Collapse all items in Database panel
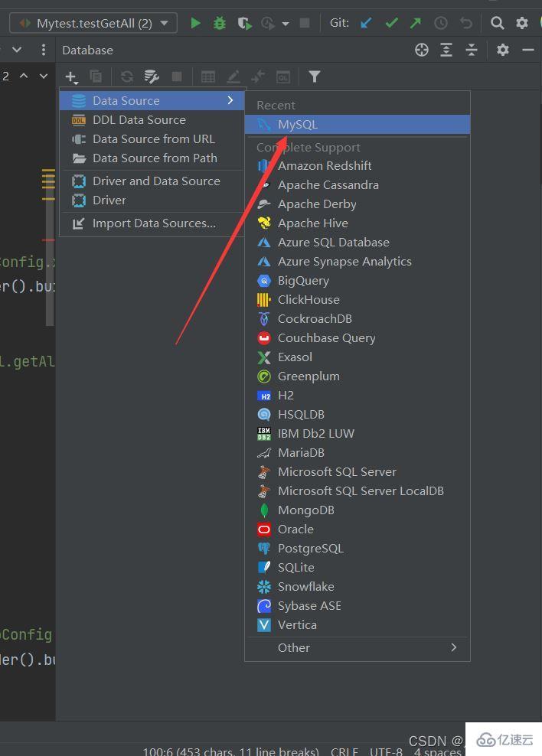The width and height of the screenshot is (542, 756). pyautogui.click(x=471, y=50)
